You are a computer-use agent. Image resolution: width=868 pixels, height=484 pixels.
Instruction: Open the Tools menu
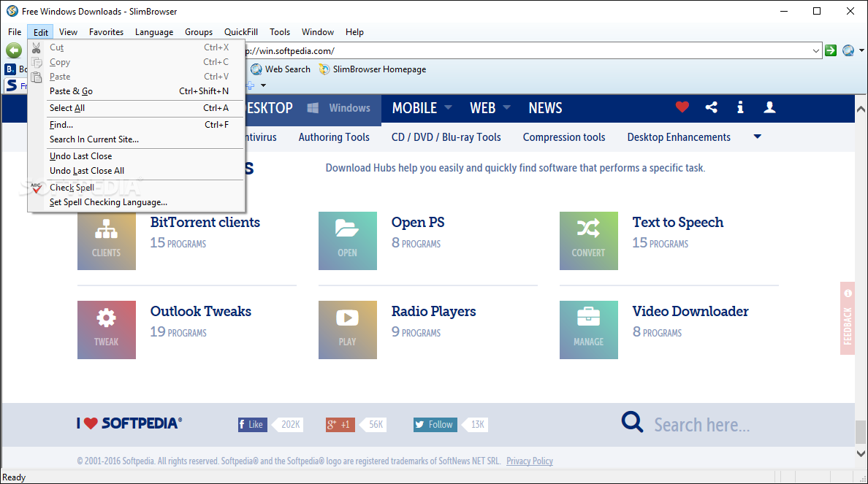click(x=280, y=32)
